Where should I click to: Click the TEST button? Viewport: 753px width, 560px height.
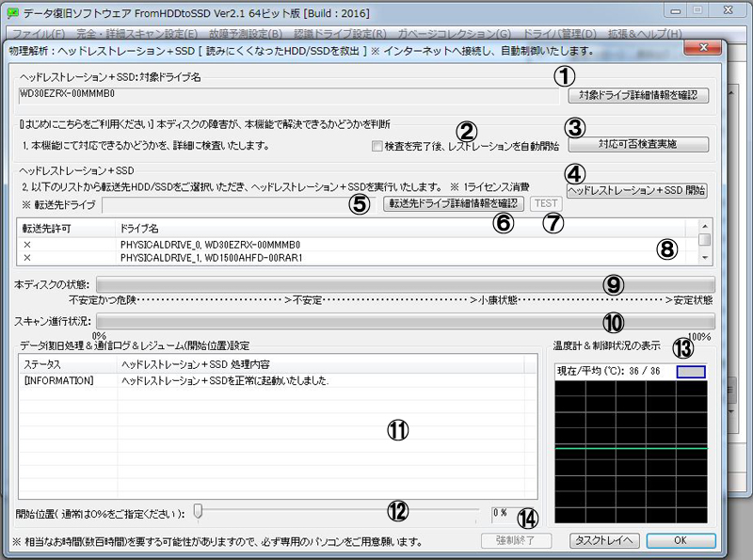pyautogui.click(x=546, y=203)
